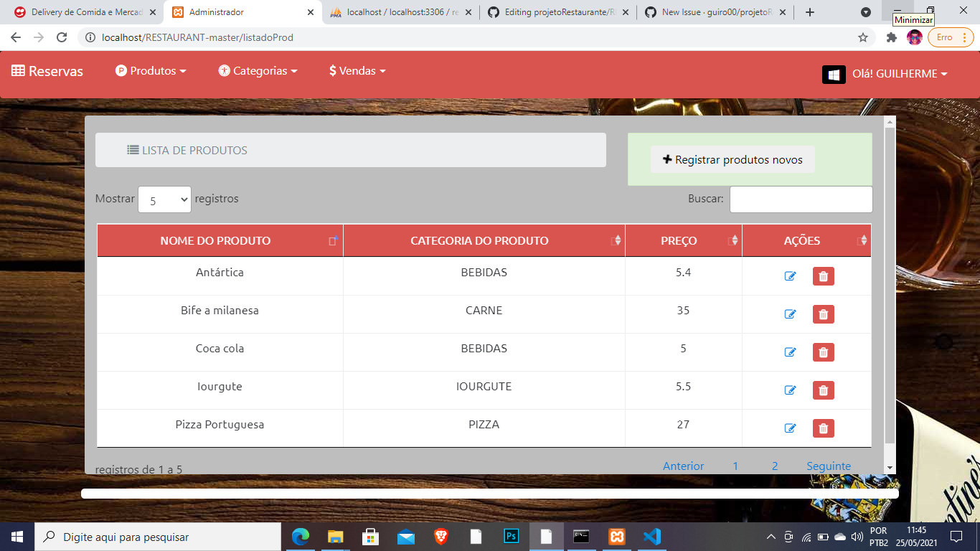Click the Windows search box
Screen dimensions: 980x551
pyautogui.click(x=158, y=537)
